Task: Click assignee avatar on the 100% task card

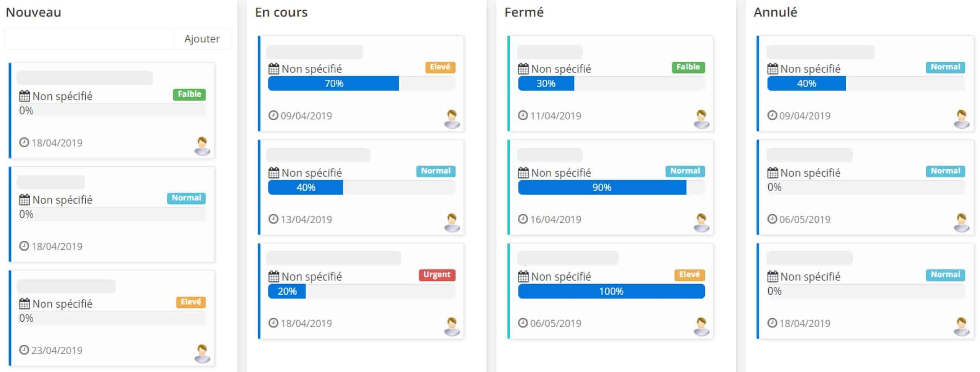Action: (701, 326)
